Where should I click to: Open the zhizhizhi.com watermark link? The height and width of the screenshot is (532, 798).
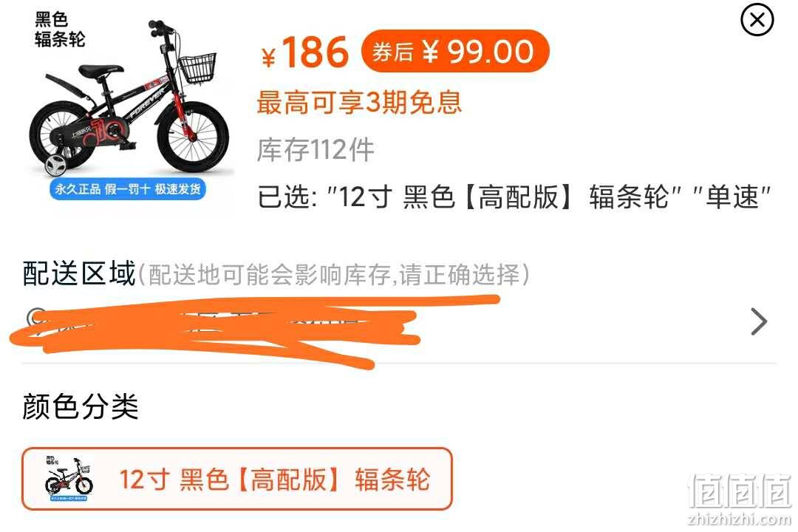click(x=739, y=519)
